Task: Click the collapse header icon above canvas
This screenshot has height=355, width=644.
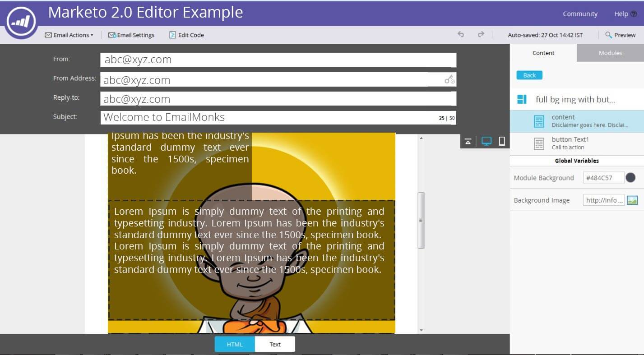Action: (468, 142)
